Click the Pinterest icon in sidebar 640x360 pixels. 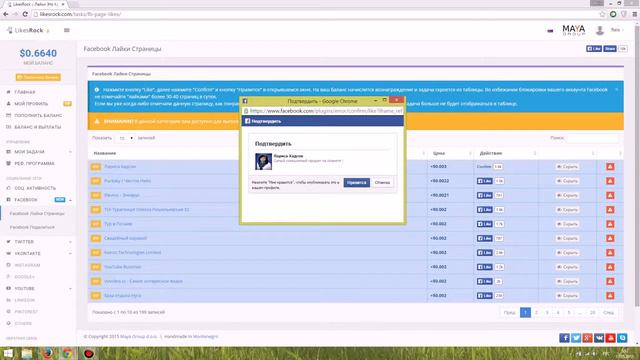pyautogui.click(x=9, y=311)
